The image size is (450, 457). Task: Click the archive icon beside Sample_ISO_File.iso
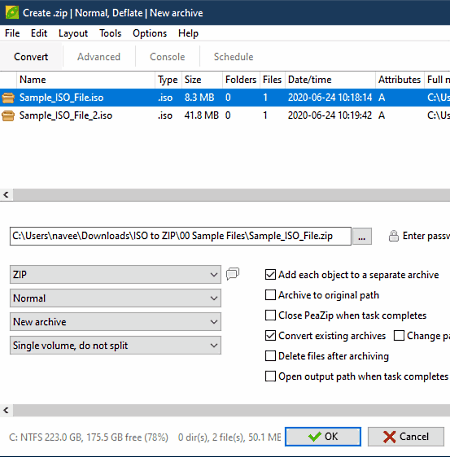point(8,98)
